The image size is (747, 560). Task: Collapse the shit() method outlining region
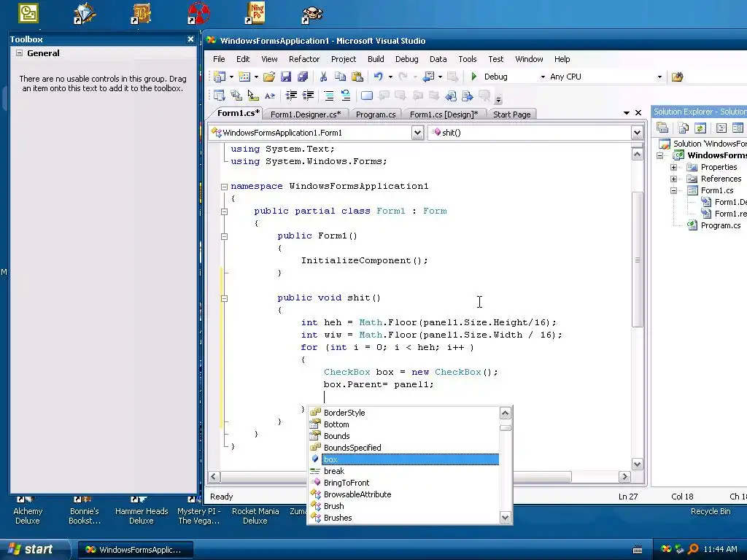pos(225,298)
